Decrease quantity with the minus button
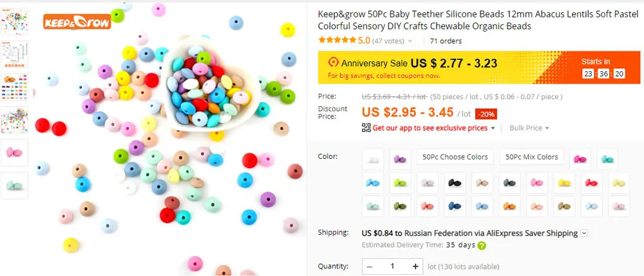This screenshot has height=276, width=644. pos(369,266)
